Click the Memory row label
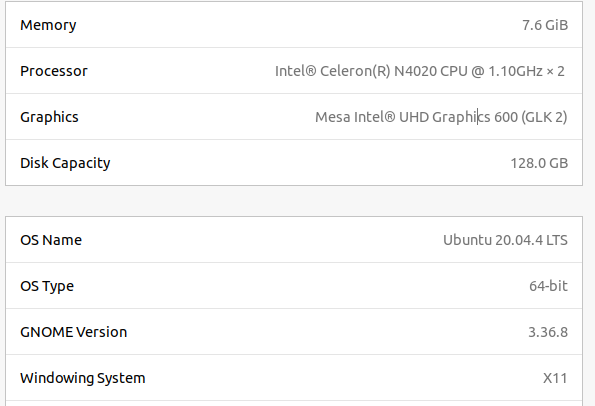Image resolution: width=595 pixels, height=406 pixels. click(x=48, y=25)
